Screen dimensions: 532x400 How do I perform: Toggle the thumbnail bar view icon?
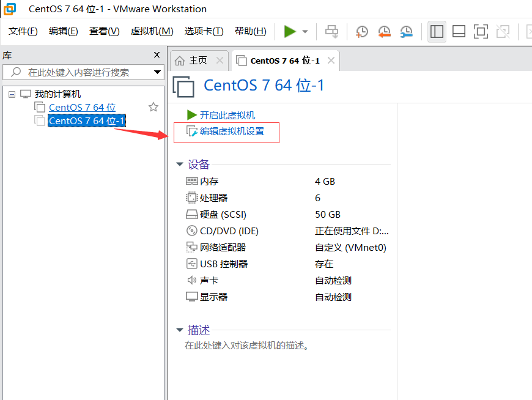(459, 31)
